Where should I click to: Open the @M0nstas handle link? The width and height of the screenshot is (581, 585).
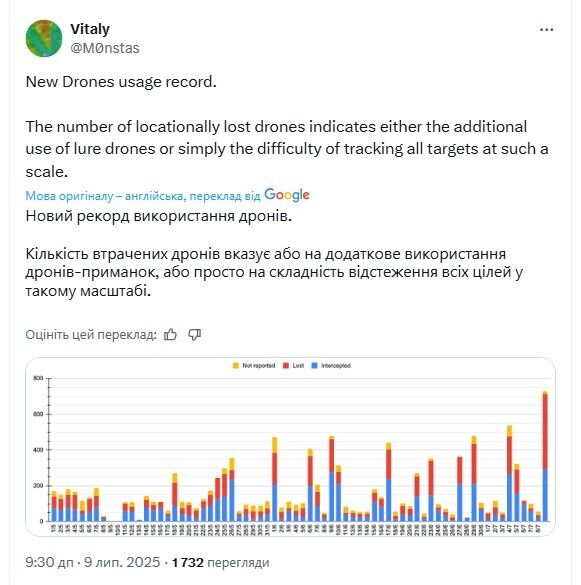[105, 48]
